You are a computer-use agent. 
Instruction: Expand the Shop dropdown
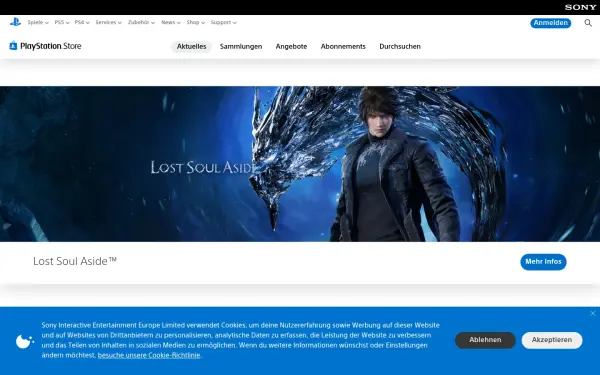click(x=196, y=23)
